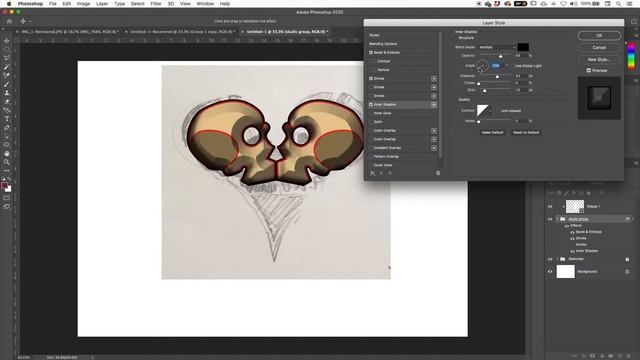The height and width of the screenshot is (360, 640).
Task: Expand the Sketches group folder
Action: (558, 259)
